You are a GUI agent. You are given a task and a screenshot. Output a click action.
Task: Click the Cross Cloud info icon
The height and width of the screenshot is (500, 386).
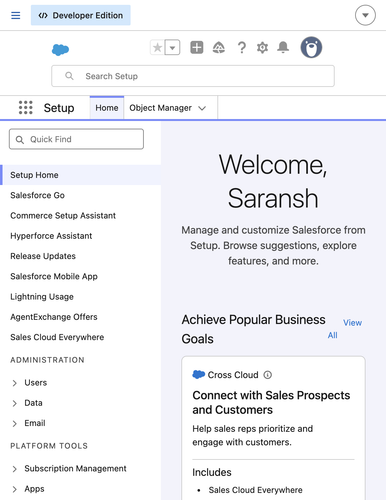268,375
